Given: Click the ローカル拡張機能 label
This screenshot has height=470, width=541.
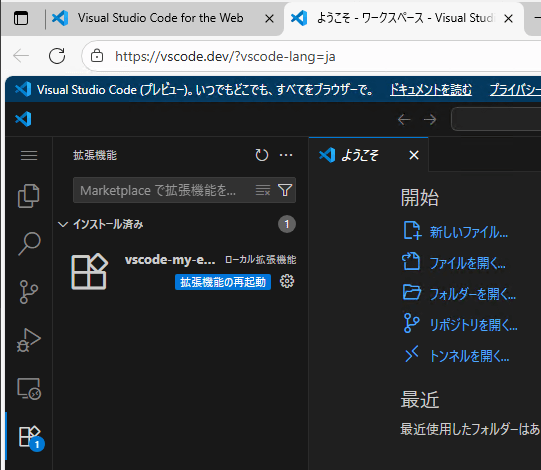Looking at the screenshot, I should click(260, 260).
